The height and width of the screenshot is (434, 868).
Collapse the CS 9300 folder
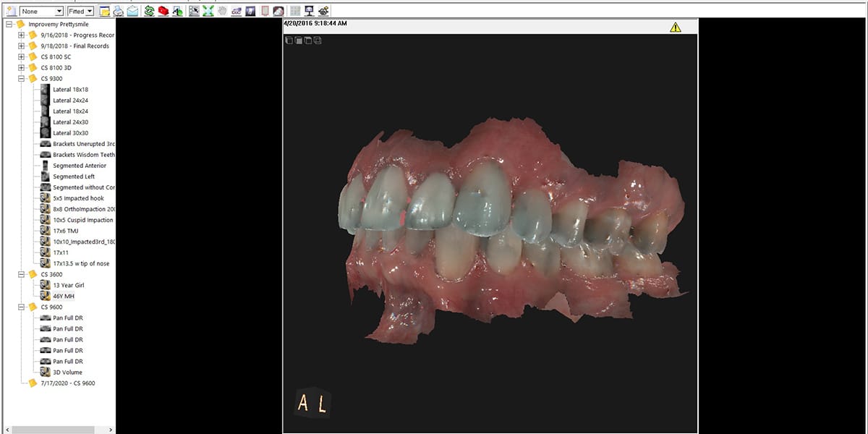[x=22, y=79]
